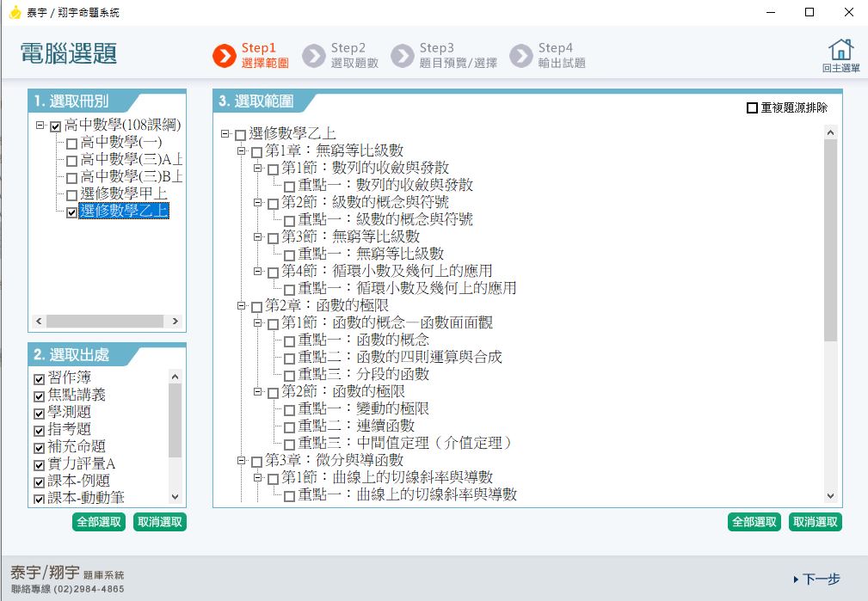
Task: Click 全部選取 under the range panel
Action: click(754, 522)
